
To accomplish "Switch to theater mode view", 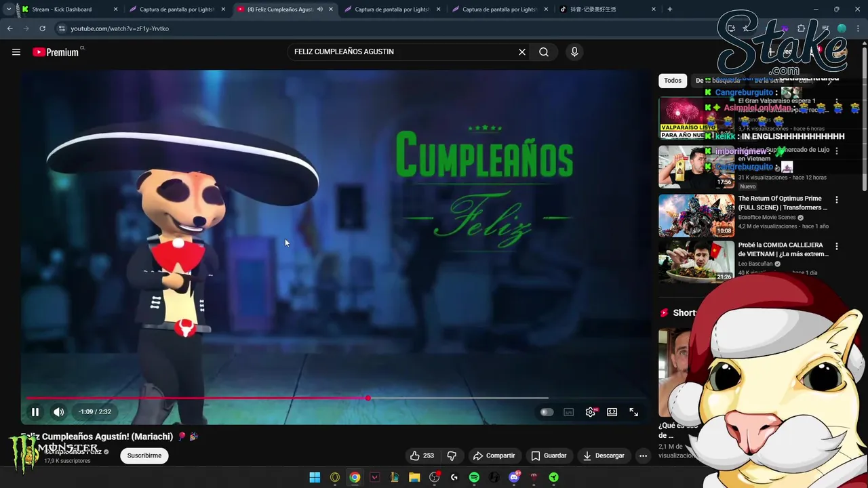I will [x=612, y=412].
